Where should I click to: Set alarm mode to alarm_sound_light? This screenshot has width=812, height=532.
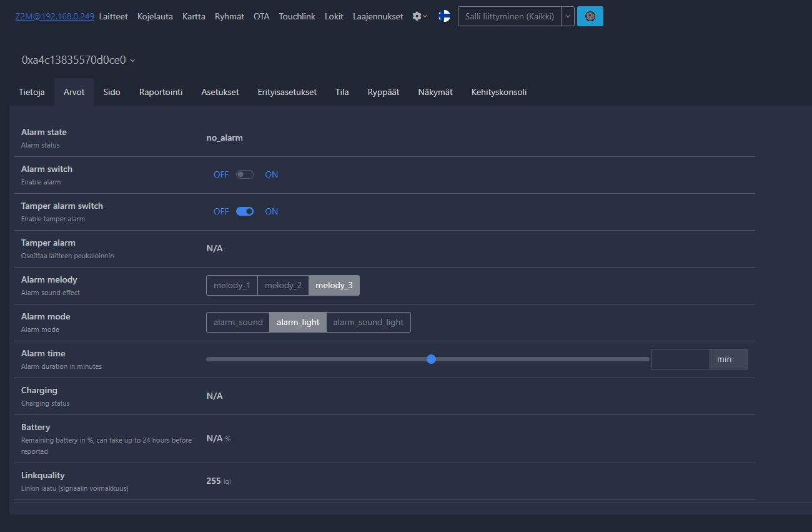pyautogui.click(x=368, y=323)
